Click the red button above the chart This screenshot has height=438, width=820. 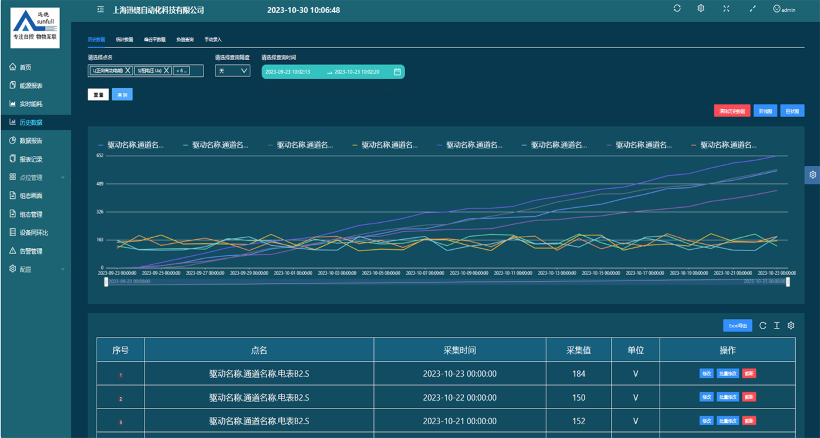(x=732, y=111)
